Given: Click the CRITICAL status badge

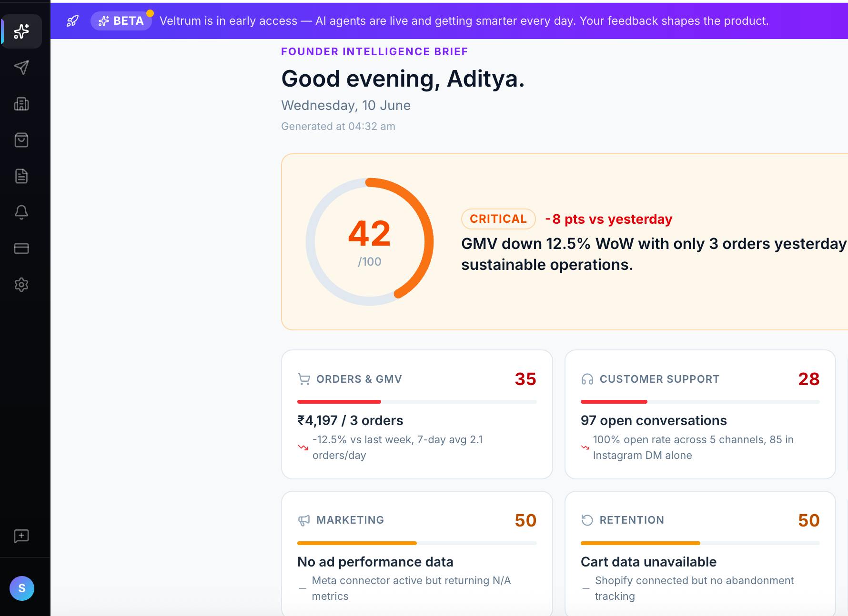Looking at the screenshot, I should click(x=498, y=219).
